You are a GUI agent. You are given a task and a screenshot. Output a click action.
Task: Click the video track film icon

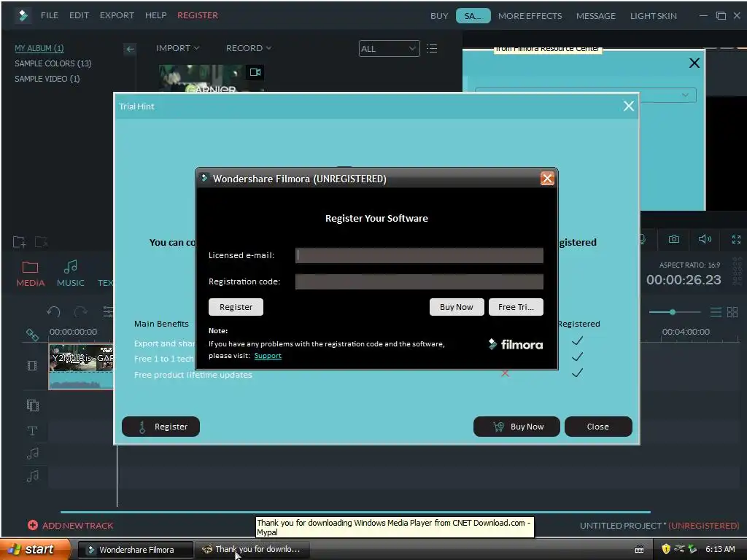32,366
